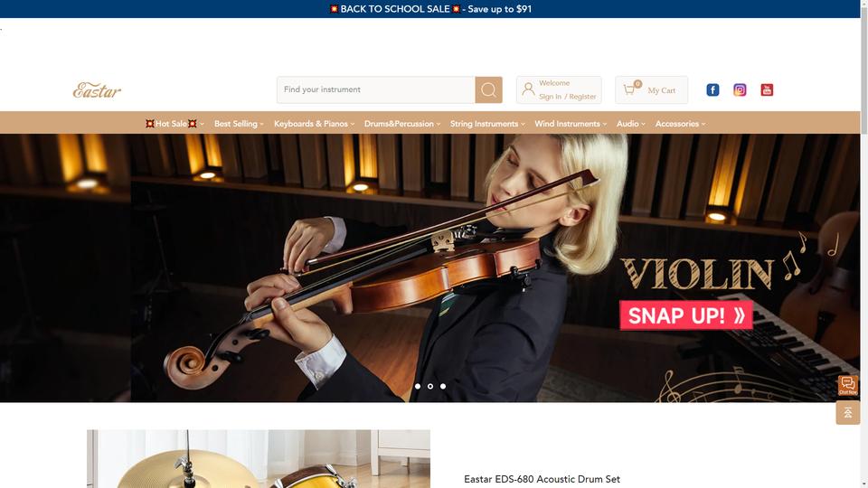Image resolution: width=868 pixels, height=488 pixels.
Task: Click the back-to-top arrow button
Action: [x=847, y=413]
